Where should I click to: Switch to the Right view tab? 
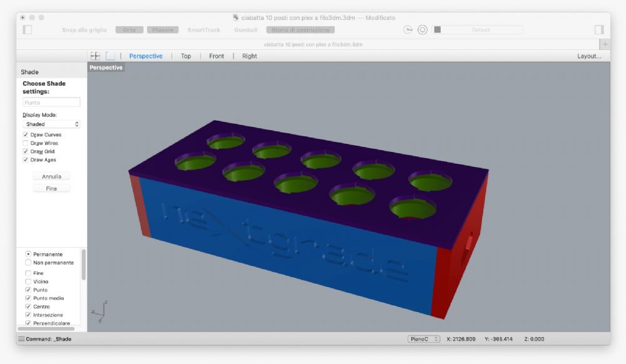(x=250, y=56)
